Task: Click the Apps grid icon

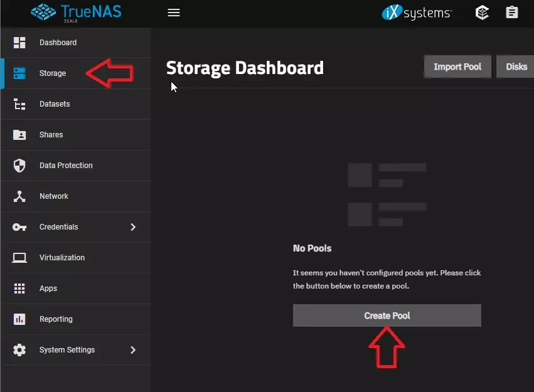Action: pos(19,289)
